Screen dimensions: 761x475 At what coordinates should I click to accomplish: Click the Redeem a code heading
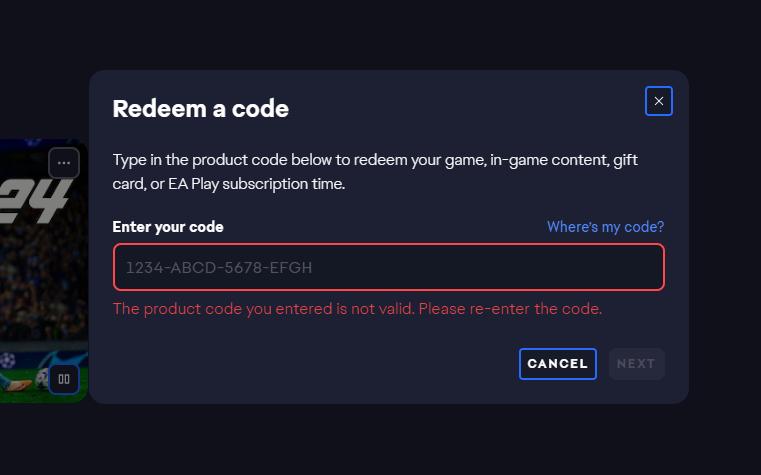point(200,108)
